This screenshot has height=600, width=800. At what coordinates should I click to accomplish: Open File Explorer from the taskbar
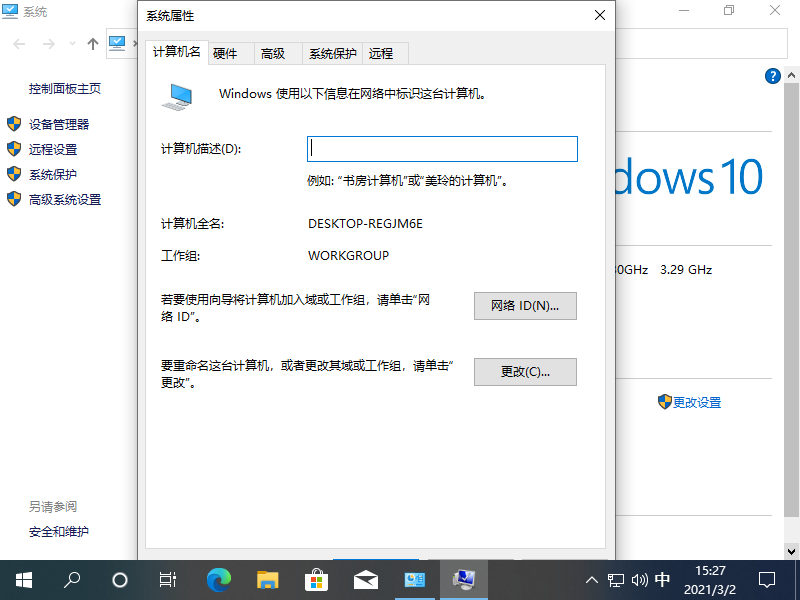tap(267, 580)
